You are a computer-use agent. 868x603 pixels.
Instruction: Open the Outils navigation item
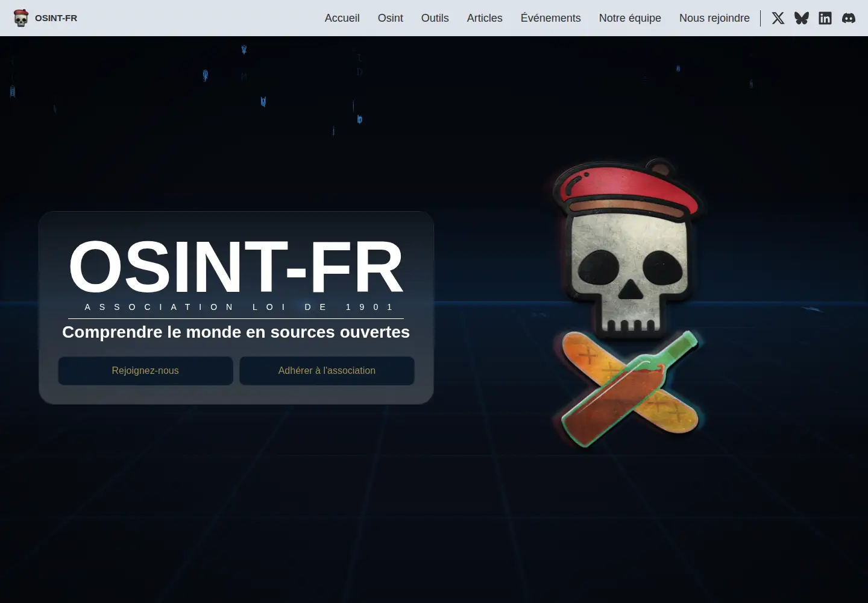click(x=435, y=18)
